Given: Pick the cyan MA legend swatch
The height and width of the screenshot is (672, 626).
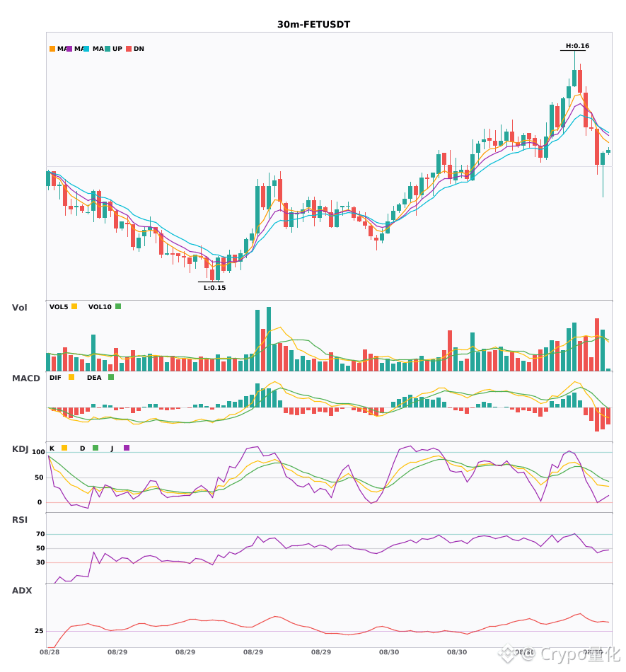Looking at the screenshot, I should [x=86, y=49].
